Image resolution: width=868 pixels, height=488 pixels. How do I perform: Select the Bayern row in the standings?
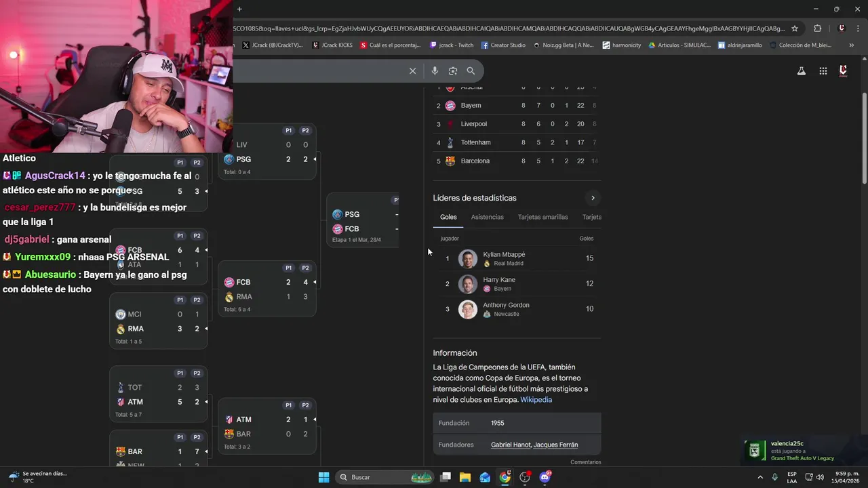[x=517, y=105]
